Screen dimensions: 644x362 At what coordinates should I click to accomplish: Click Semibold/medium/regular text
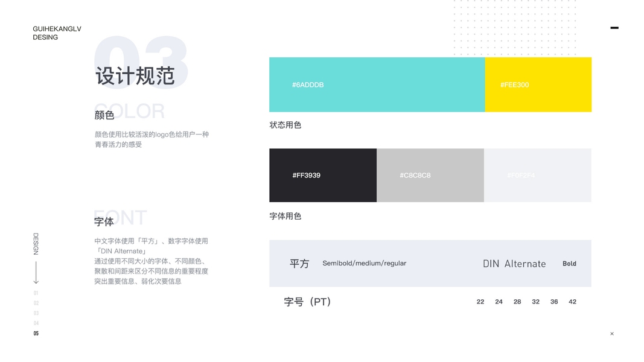pos(365,263)
